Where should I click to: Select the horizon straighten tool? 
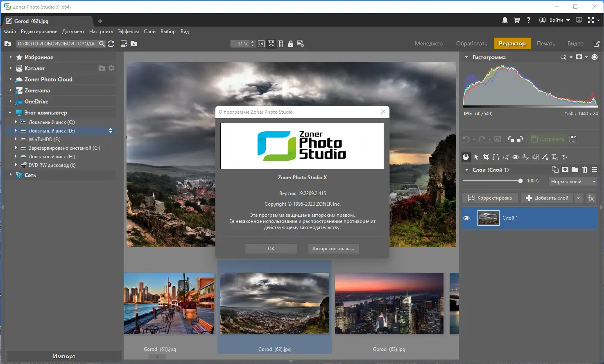pyautogui.click(x=525, y=157)
